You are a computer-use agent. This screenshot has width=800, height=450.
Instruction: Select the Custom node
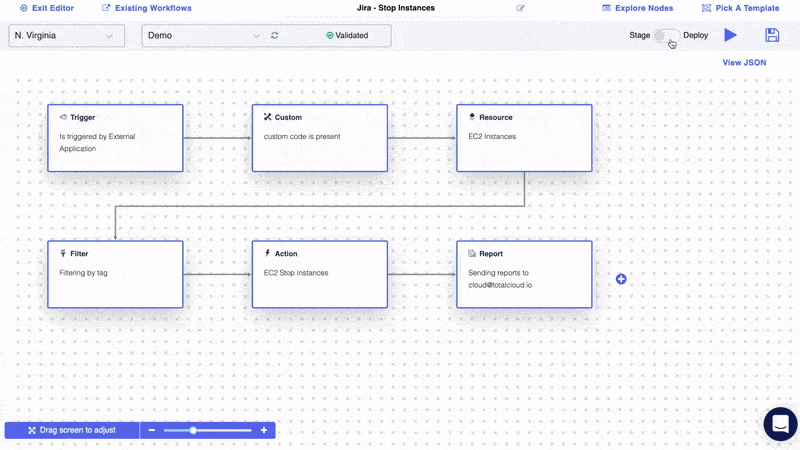click(320, 138)
